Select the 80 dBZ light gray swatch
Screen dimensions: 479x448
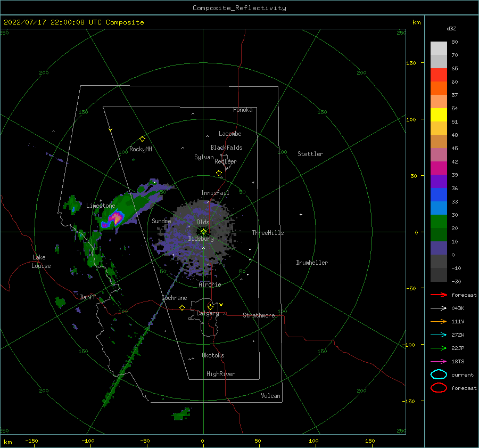[439, 48]
